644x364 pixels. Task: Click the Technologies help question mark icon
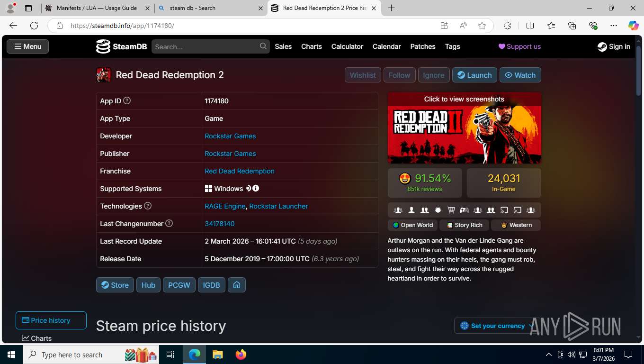pyautogui.click(x=148, y=206)
